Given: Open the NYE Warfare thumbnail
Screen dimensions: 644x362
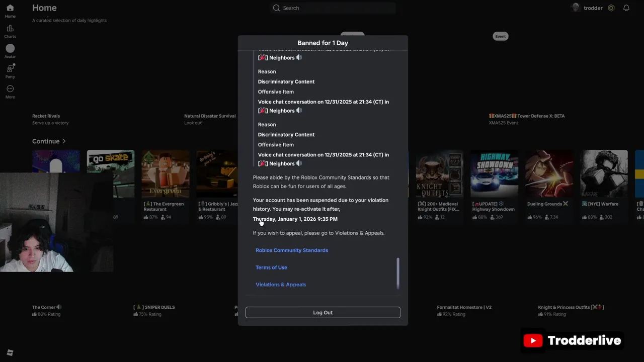Looking at the screenshot, I should click(604, 173).
